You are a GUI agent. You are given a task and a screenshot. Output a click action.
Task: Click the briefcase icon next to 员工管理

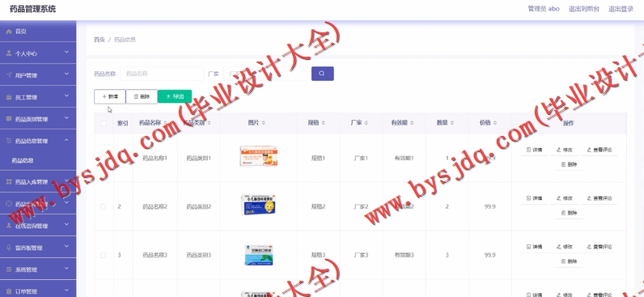[x=9, y=97]
